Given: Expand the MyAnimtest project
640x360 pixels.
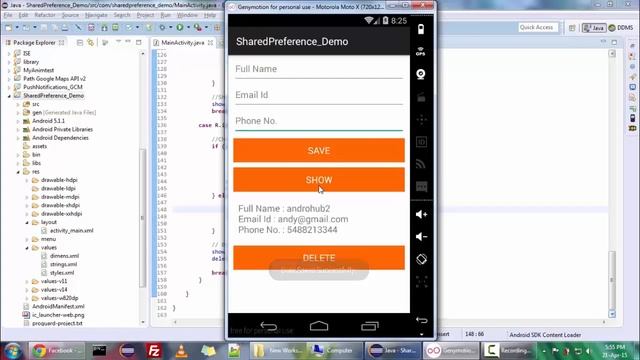Looking at the screenshot, I should click(9, 70).
